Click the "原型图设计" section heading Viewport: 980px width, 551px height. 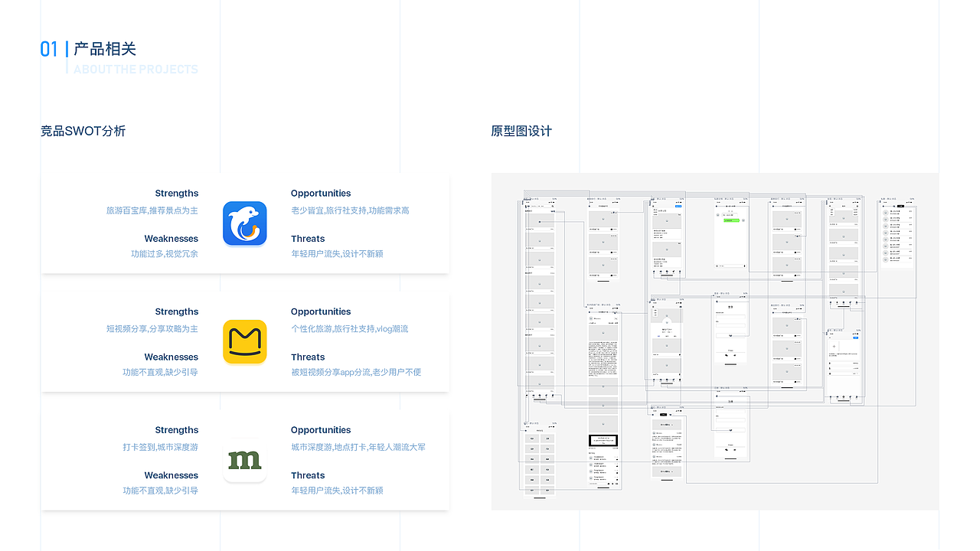[x=521, y=131]
